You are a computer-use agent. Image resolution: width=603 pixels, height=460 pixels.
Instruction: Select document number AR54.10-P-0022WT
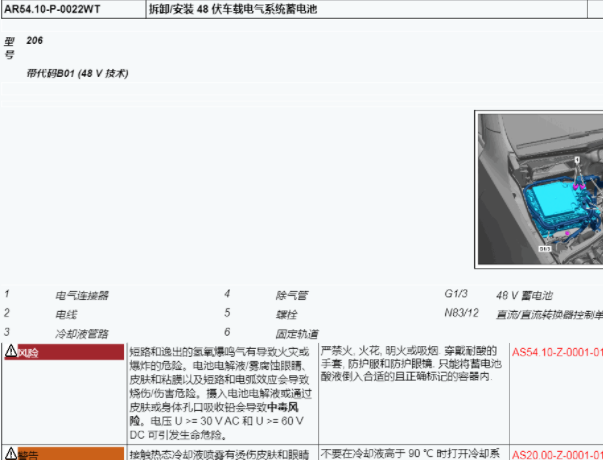(x=52, y=9)
